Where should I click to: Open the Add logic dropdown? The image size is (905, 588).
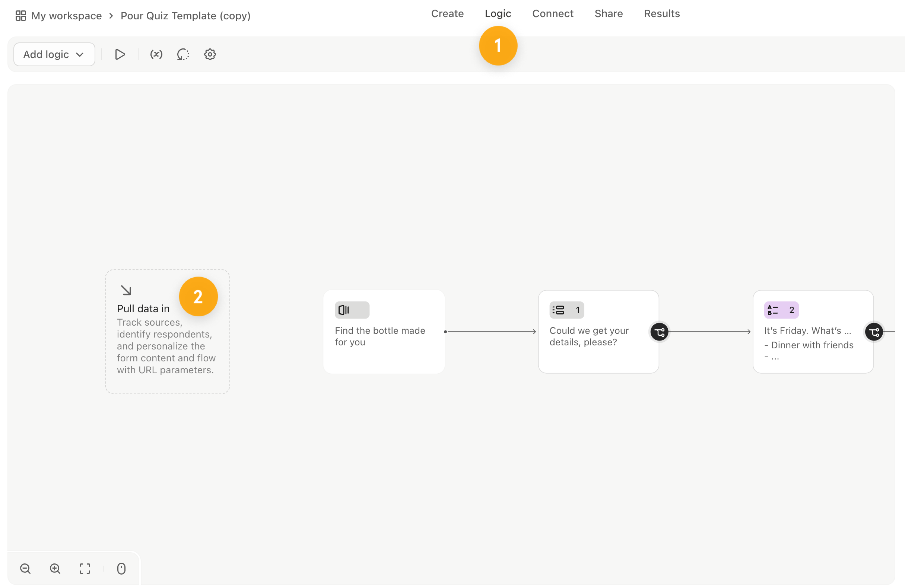click(x=54, y=54)
